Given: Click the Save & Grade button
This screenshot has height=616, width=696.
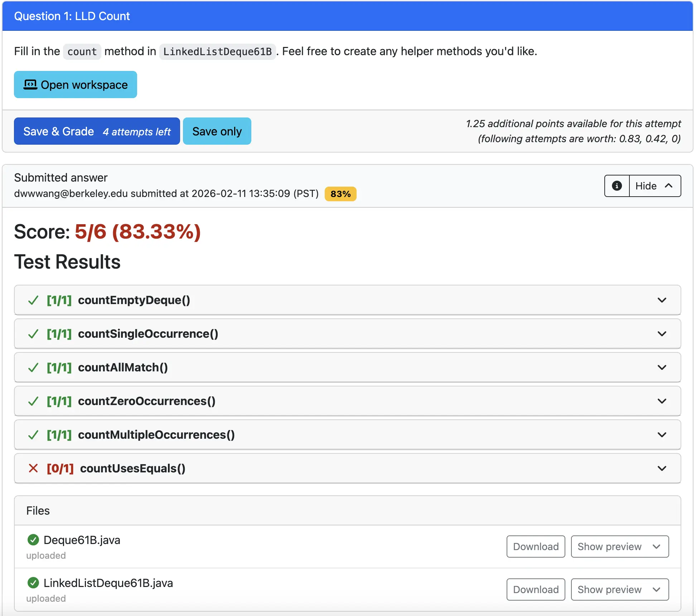Looking at the screenshot, I should tap(97, 131).
